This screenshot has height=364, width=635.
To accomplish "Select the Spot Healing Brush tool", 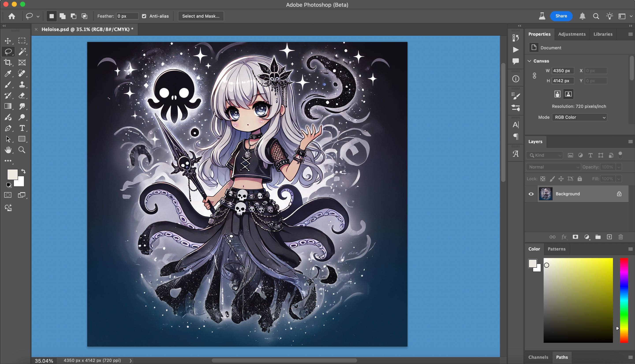I will pos(22,74).
